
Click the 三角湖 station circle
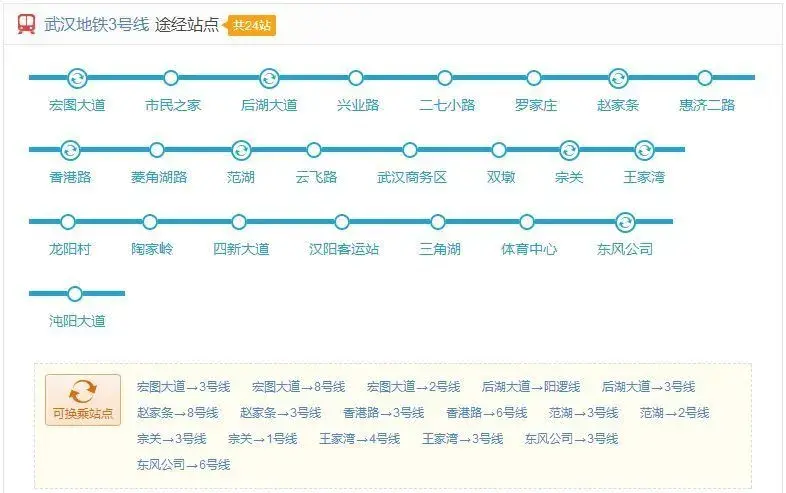(438, 222)
